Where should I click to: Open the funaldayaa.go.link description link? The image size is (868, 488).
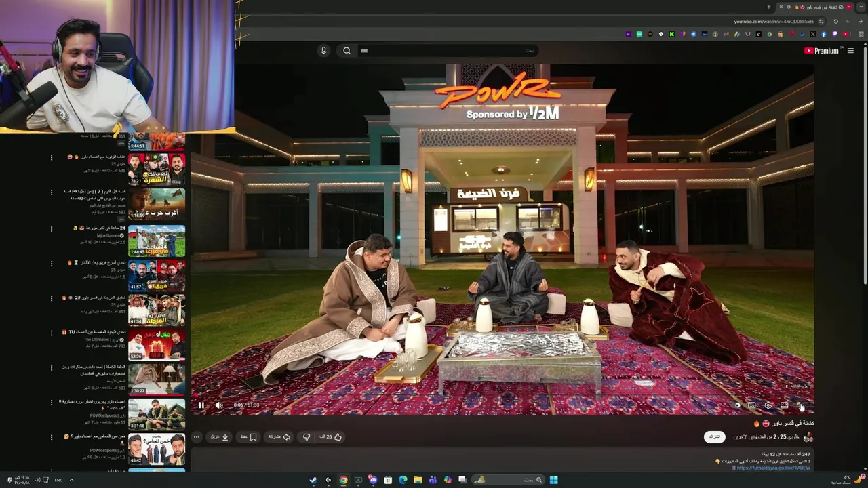[x=773, y=468]
